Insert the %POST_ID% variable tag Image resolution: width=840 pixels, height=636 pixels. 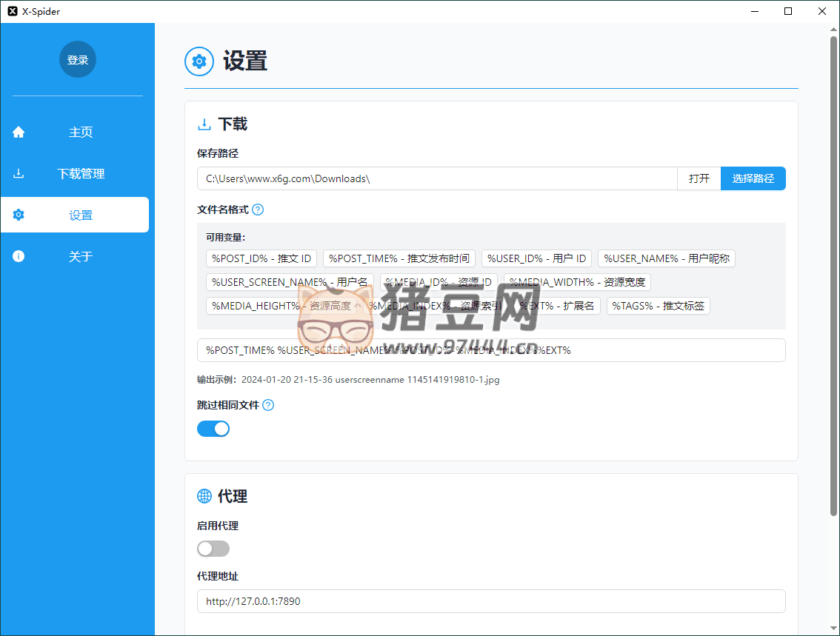pos(261,258)
